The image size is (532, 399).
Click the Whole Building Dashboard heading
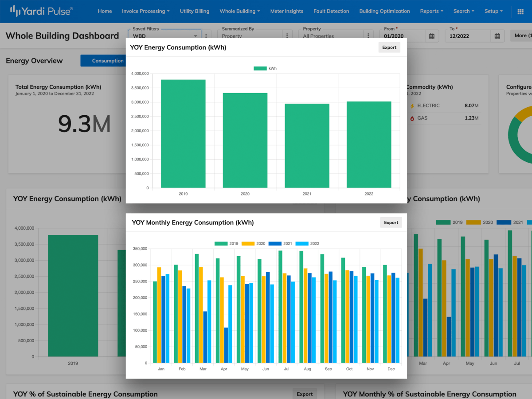63,36
